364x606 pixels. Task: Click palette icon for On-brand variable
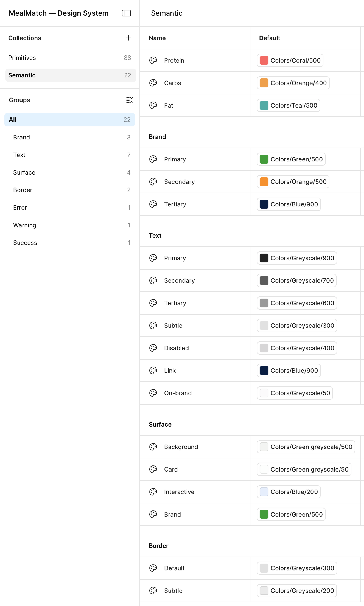coord(153,393)
